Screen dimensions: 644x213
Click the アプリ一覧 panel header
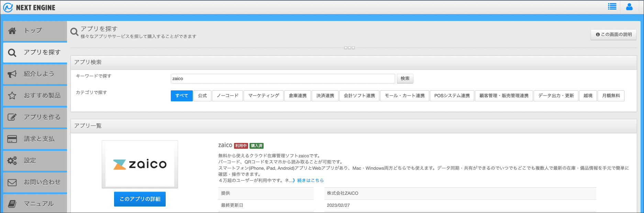click(354, 126)
